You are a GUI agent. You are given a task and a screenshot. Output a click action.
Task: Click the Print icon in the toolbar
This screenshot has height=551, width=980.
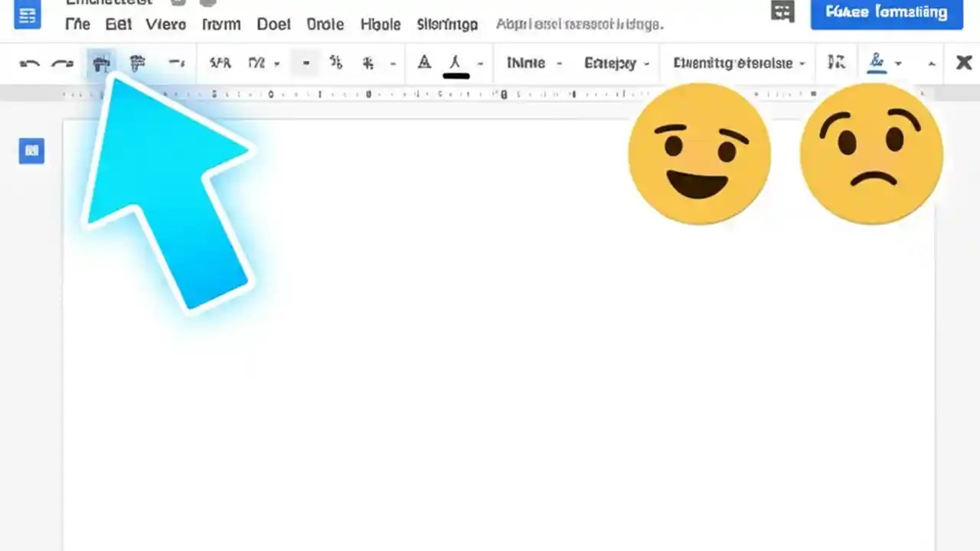(x=102, y=63)
